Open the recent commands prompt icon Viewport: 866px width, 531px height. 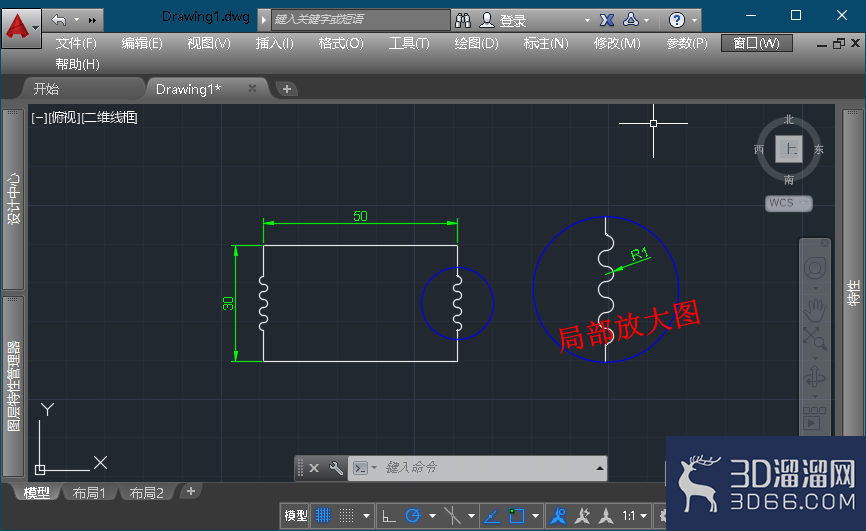click(x=361, y=468)
